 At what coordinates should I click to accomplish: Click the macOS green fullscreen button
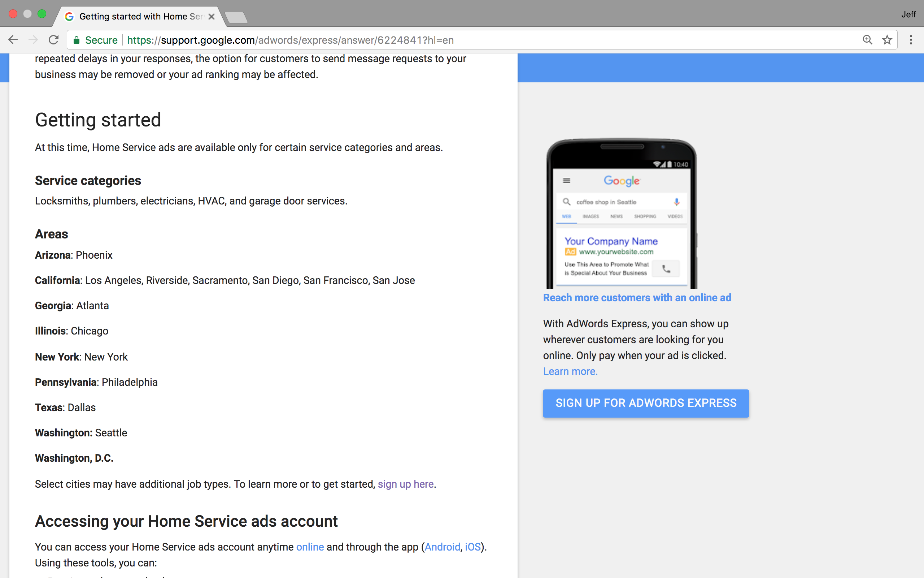(42, 14)
